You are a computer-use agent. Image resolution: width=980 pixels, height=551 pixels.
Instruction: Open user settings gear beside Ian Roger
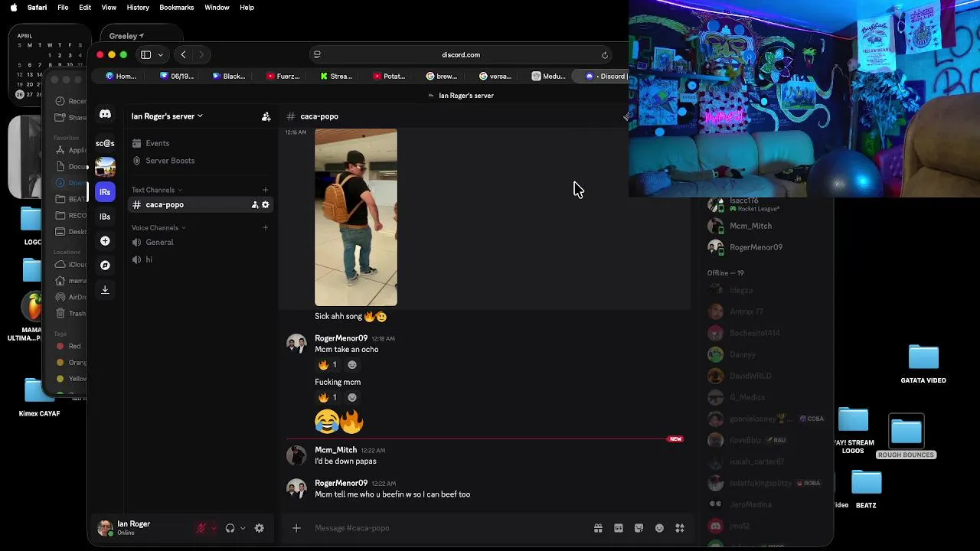[259, 528]
